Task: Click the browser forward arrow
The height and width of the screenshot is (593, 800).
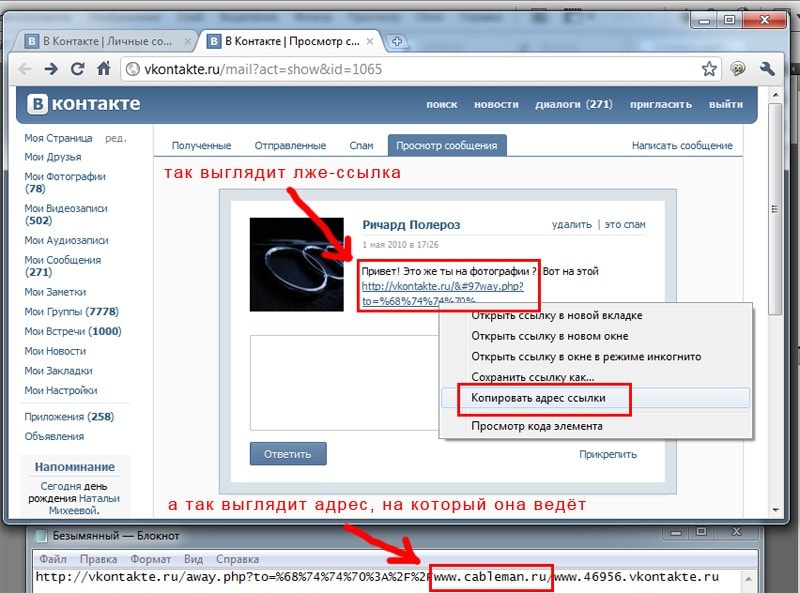Action: pyautogui.click(x=51, y=69)
